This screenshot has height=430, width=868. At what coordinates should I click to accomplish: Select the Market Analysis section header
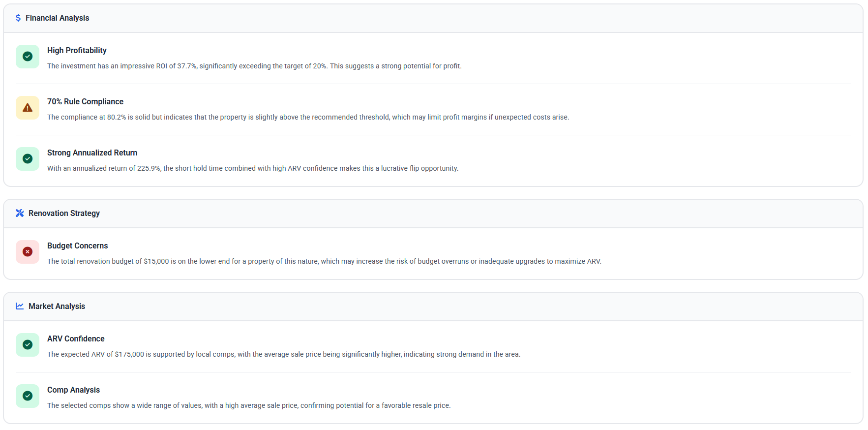pyautogui.click(x=57, y=306)
